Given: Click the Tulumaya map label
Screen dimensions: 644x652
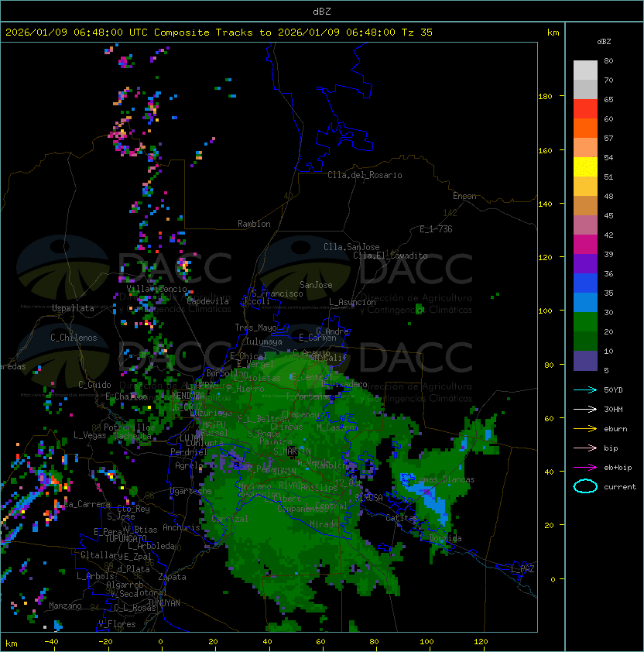Looking at the screenshot, I should (x=264, y=341).
